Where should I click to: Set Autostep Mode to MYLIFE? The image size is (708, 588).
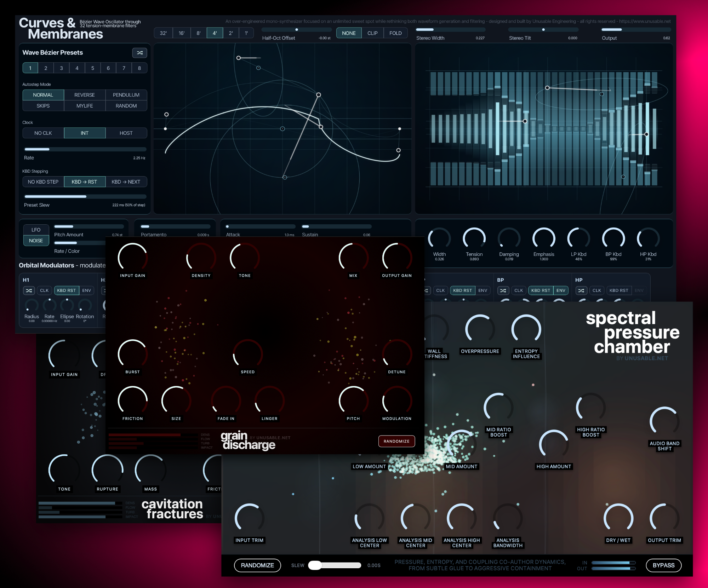pos(85,106)
